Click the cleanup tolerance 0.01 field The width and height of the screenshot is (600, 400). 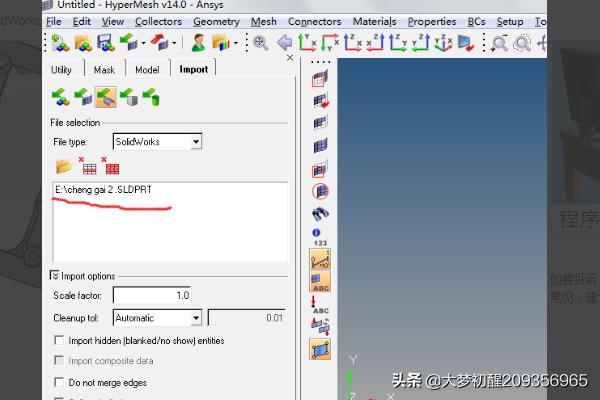pyautogui.click(x=246, y=318)
